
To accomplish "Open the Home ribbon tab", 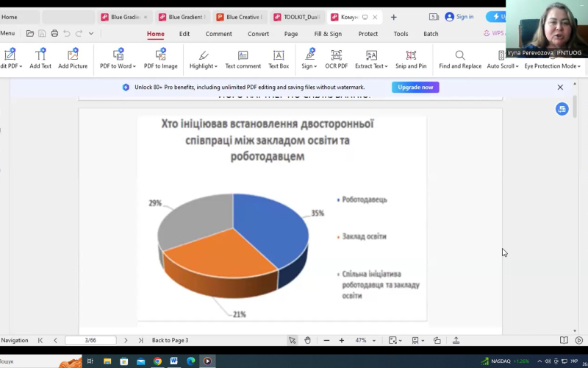I will click(155, 34).
